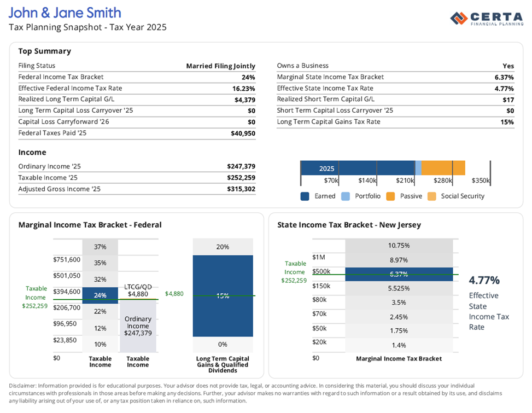532x413 pixels.
Task: Click the $350k axis label
Action: (x=481, y=180)
